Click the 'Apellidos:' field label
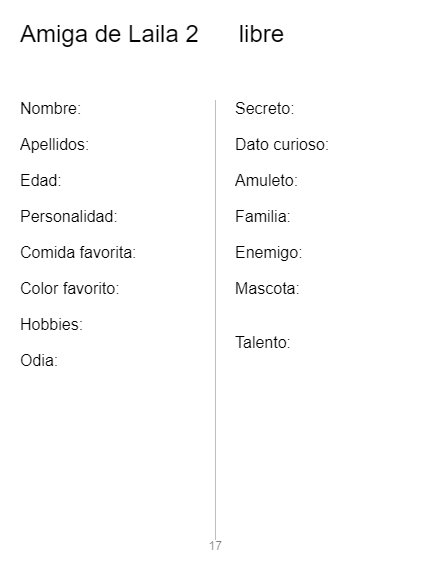This screenshot has width=430, height=570. [55, 145]
